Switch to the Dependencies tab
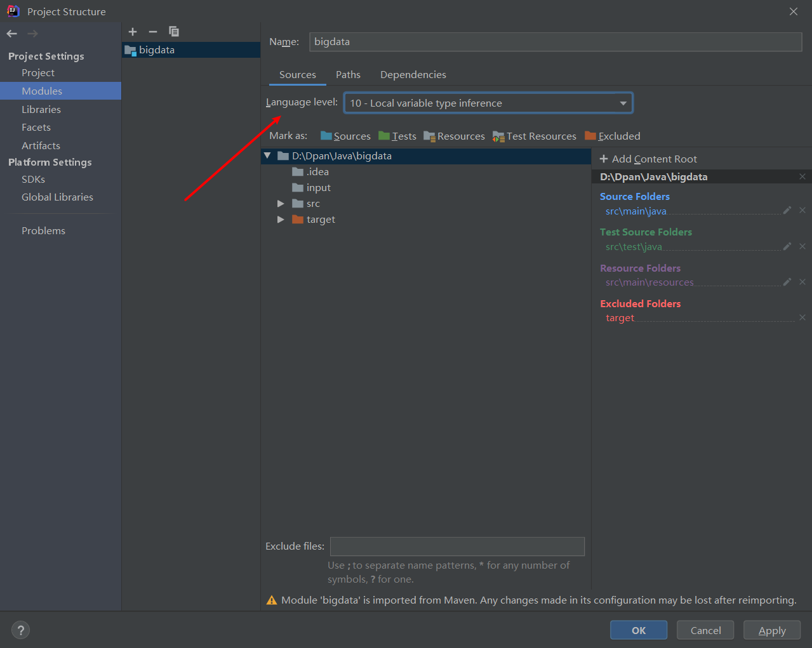This screenshot has height=648, width=812. [x=413, y=74]
